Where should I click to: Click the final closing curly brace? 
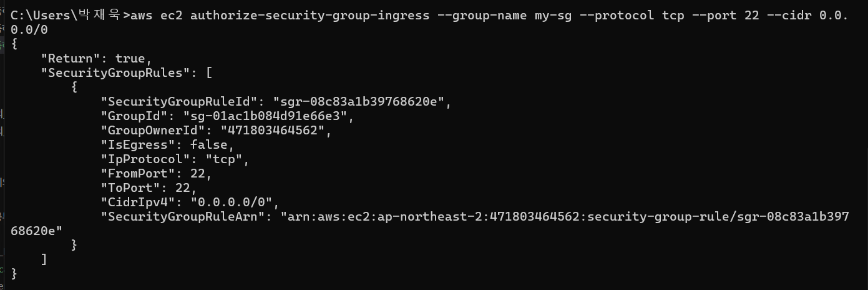[x=15, y=274]
